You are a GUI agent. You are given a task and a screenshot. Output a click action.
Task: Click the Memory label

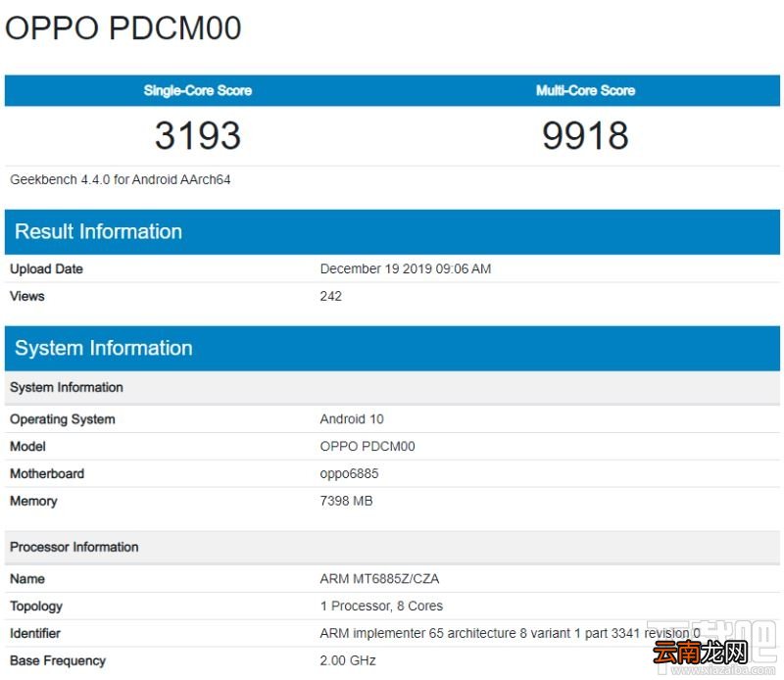click(33, 501)
